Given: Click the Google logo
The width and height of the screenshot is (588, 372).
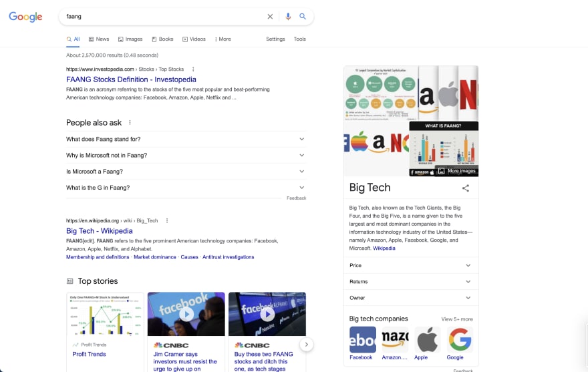Looking at the screenshot, I should click(x=25, y=17).
